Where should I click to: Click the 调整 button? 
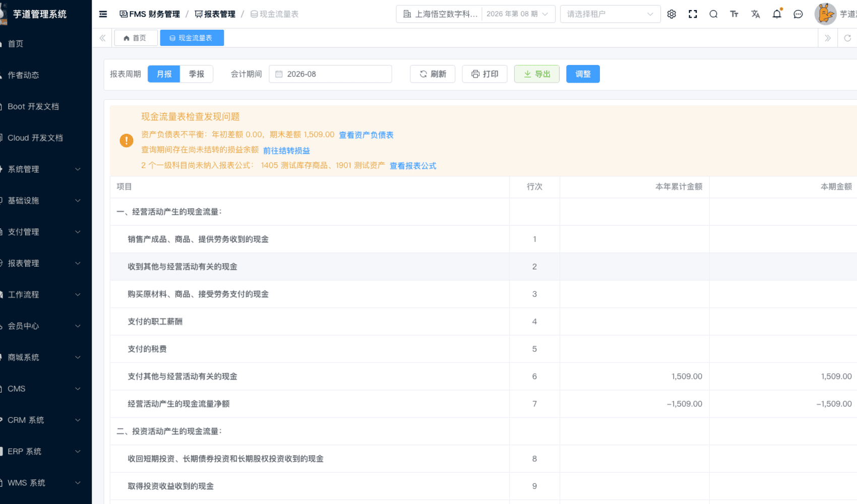(583, 74)
